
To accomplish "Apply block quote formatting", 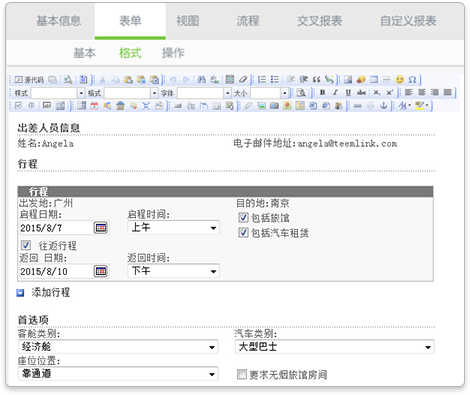I will (x=317, y=80).
